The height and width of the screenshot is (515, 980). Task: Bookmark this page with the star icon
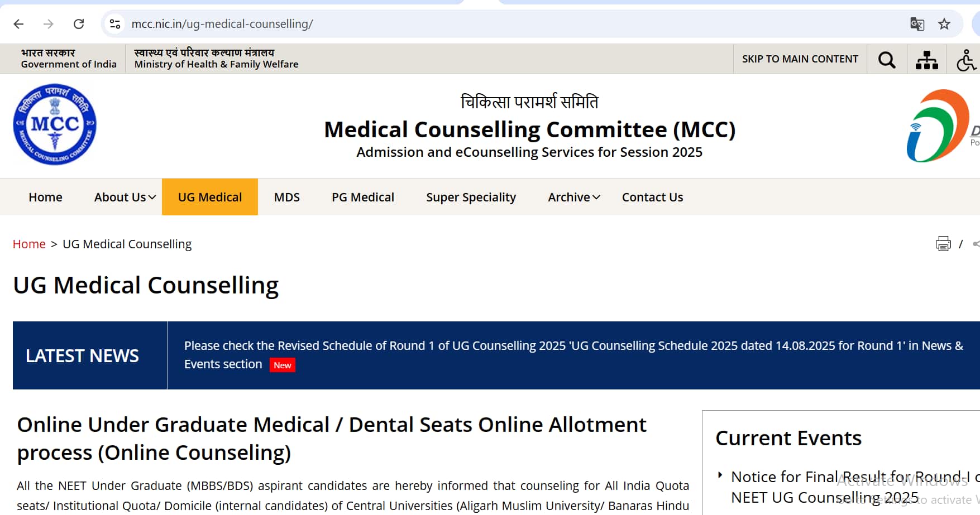pyautogui.click(x=944, y=24)
